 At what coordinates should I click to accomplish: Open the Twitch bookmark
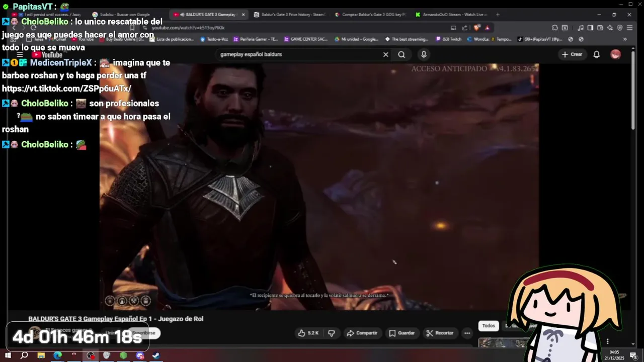[449, 39]
